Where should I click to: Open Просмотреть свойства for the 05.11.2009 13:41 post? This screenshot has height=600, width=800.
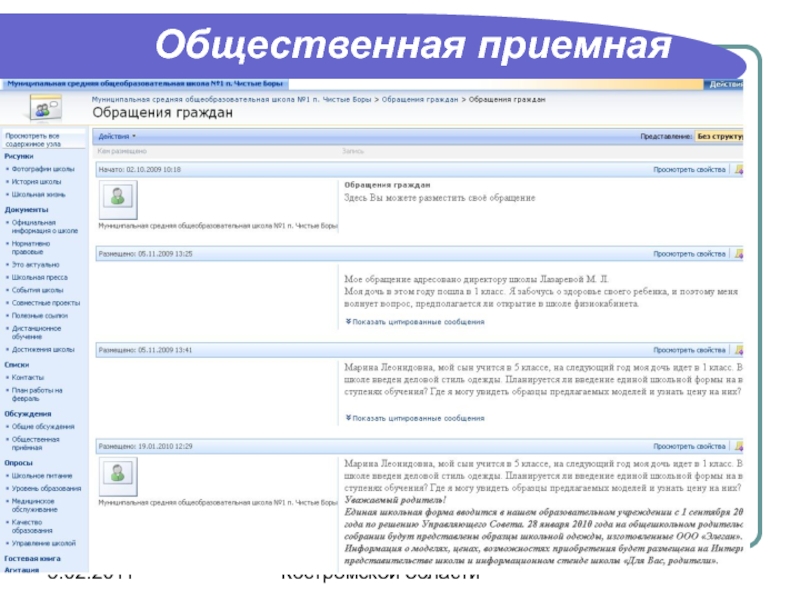tap(689, 350)
